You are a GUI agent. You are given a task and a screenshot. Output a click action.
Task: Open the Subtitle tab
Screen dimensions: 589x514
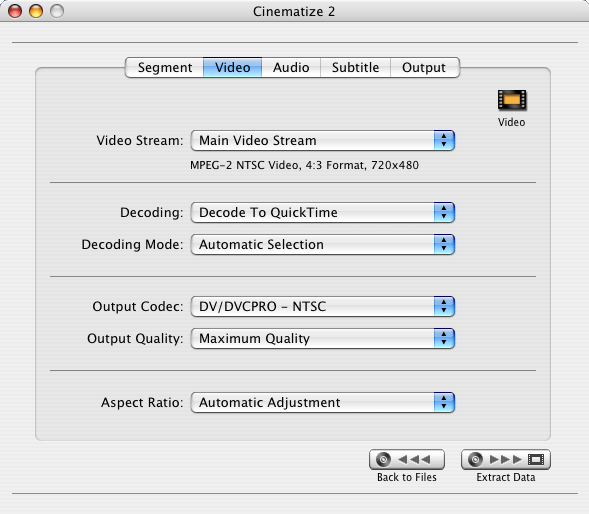[355, 68]
